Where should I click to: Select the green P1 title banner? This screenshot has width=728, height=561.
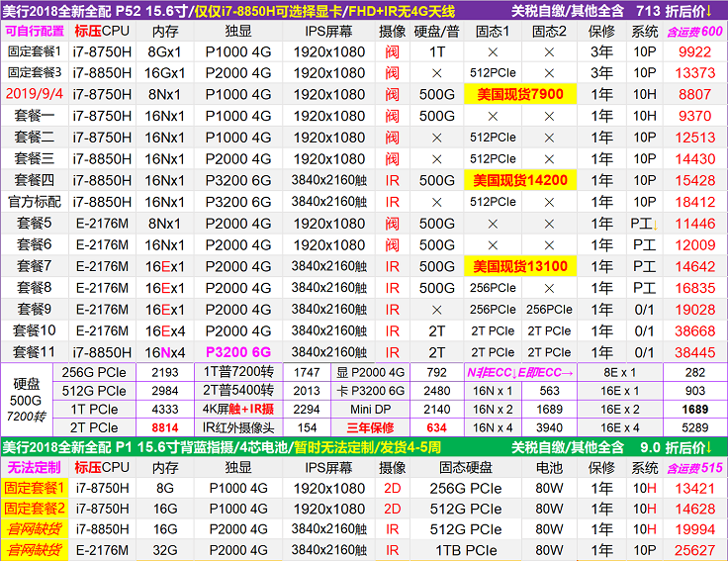tap(364, 447)
